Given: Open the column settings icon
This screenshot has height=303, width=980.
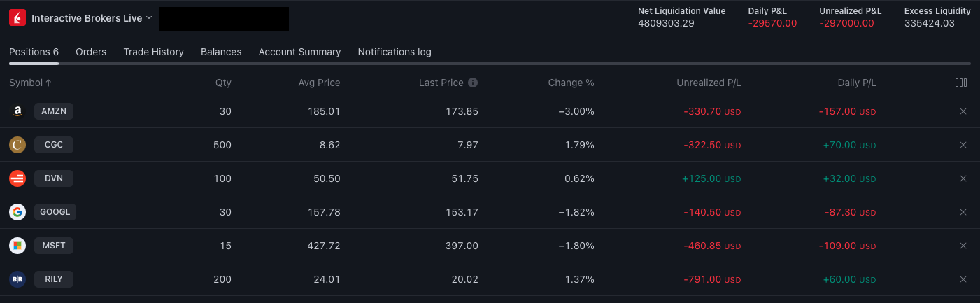Looking at the screenshot, I should pyautogui.click(x=961, y=83).
